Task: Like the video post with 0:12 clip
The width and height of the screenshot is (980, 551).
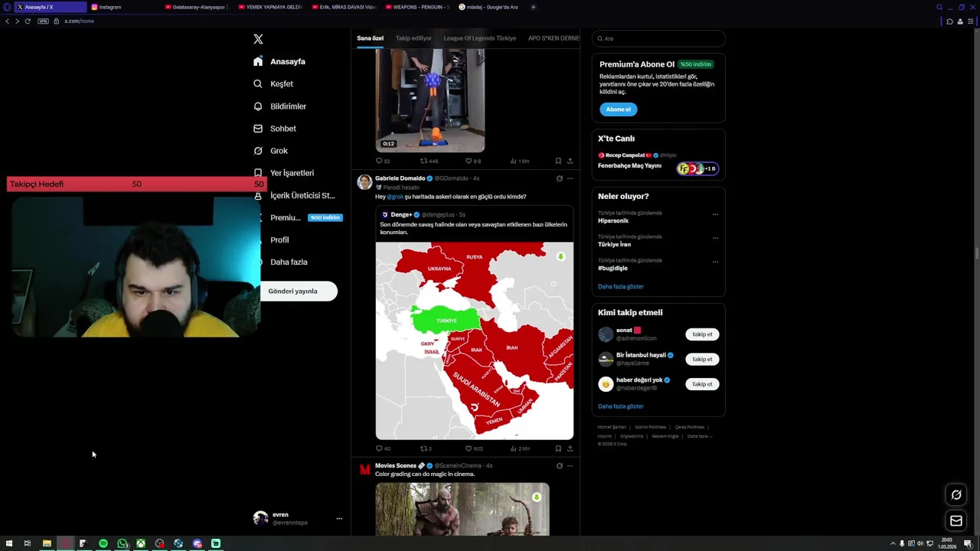Action: point(473,161)
